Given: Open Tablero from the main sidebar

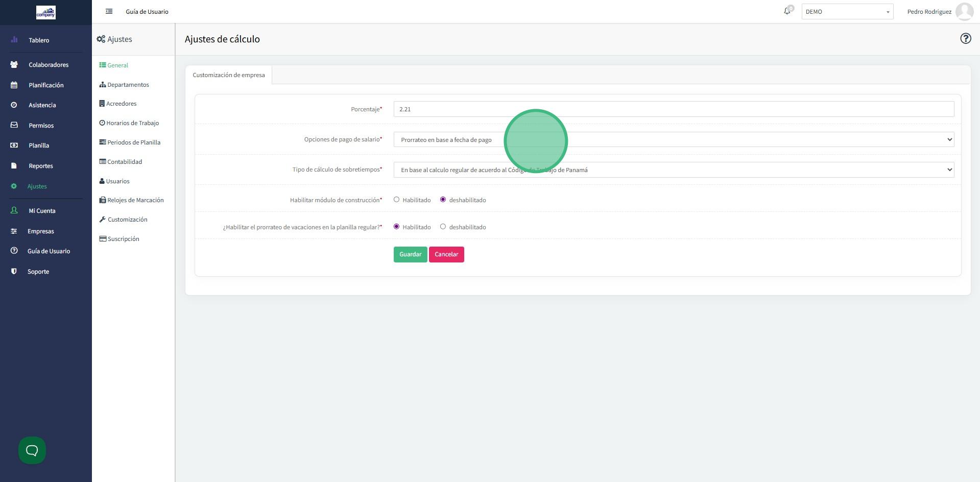Looking at the screenshot, I should (x=39, y=40).
